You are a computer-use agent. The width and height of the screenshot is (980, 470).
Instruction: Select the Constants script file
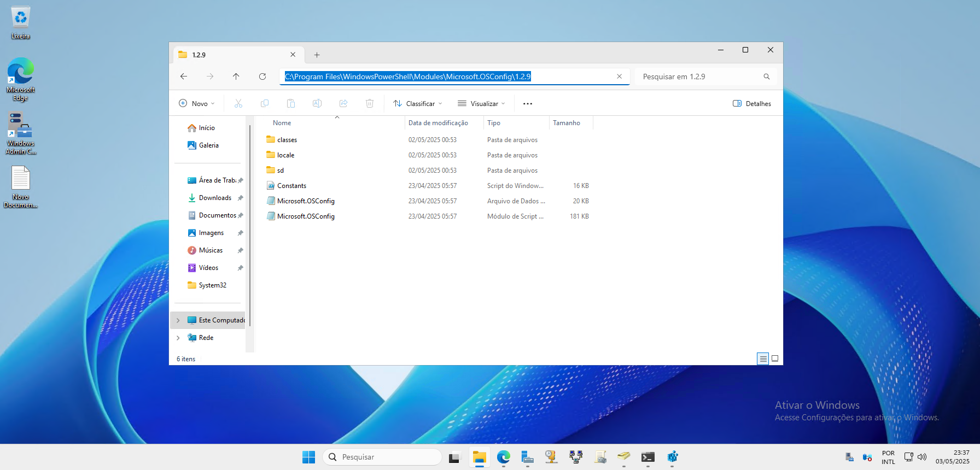(291, 186)
